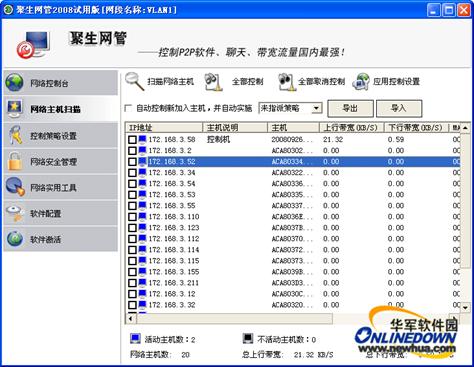This screenshot has height=367, width=474.
Task: Click 全部取消控制 text button
Action: tap(321, 81)
